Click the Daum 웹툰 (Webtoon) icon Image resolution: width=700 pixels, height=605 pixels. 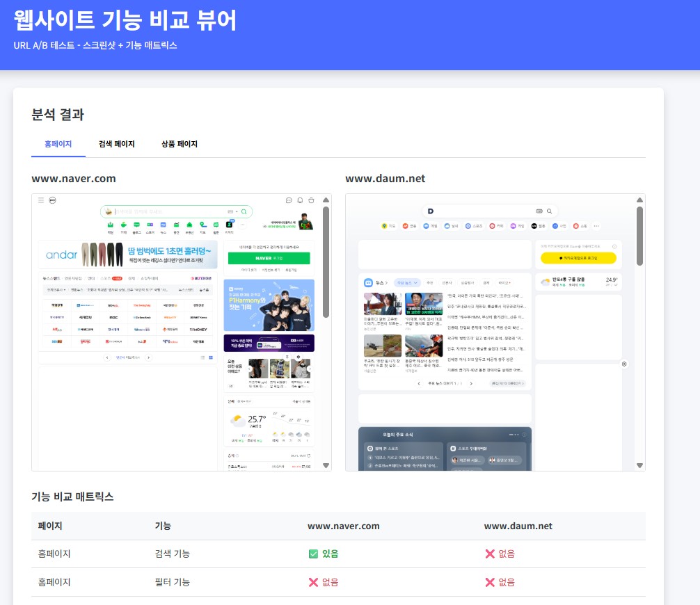pos(534,225)
